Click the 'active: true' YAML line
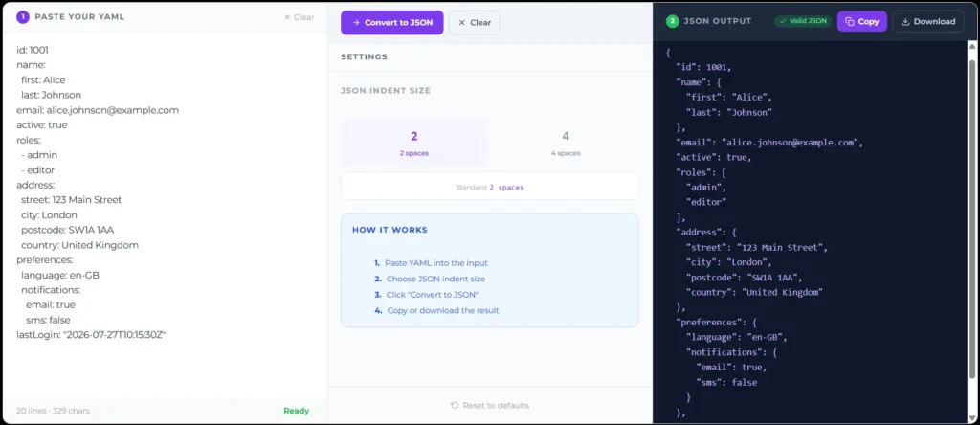The image size is (980, 425). coord(42,125)
